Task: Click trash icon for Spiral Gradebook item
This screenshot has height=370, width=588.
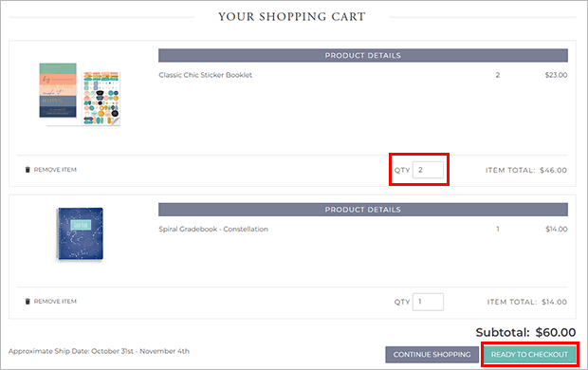Action: click(x=28, y=302)
